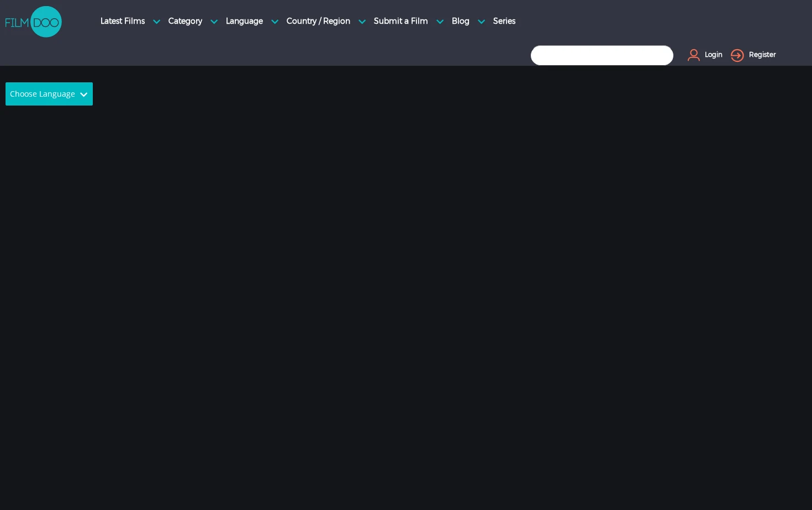Expand the Category chevron
The width and height of the screenshot is (812, 510).
pyautogui.click(x=214, y=22)
